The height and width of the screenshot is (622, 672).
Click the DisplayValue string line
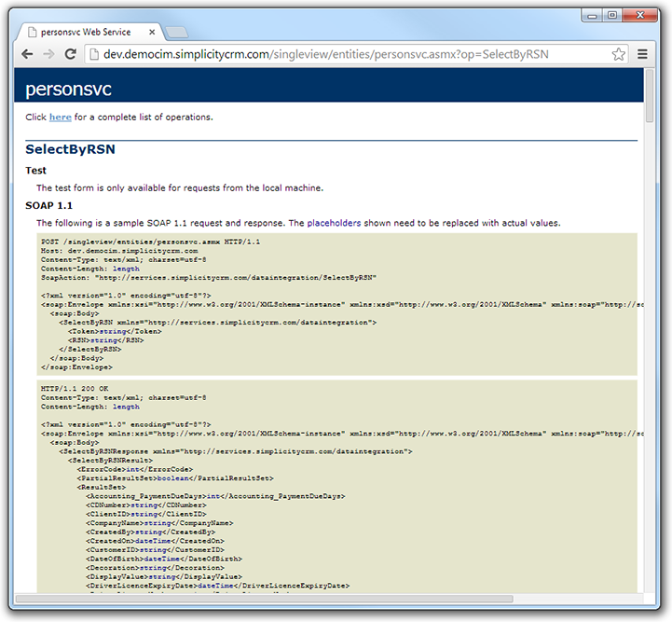[164, 577]
